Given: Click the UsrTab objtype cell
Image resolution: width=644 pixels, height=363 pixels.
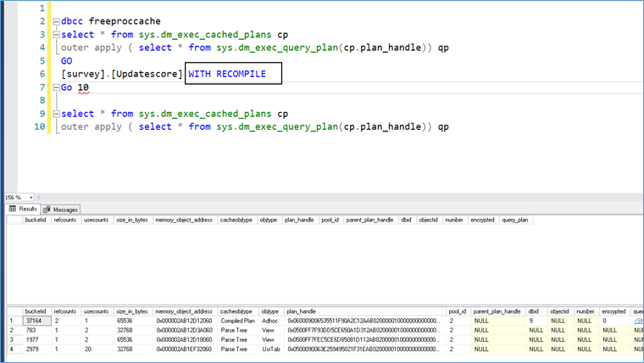Looking at the screenshot, I should point(270,349).
